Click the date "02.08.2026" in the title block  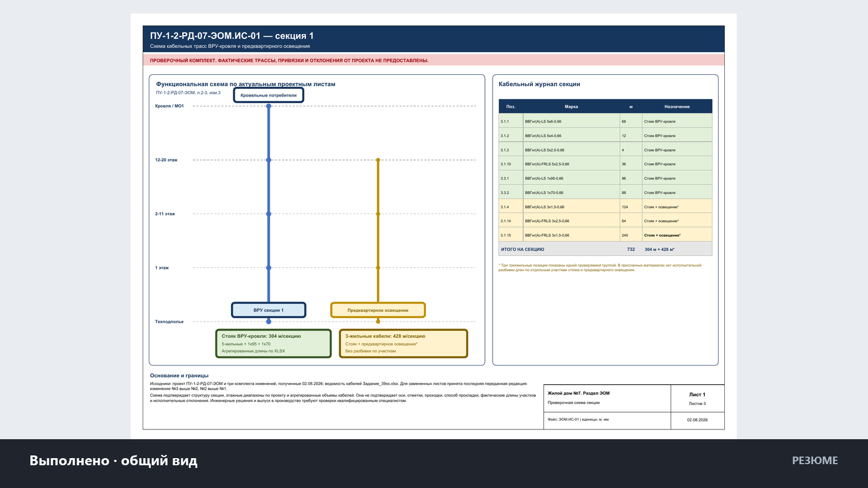pyautogui.click(x=697, y=420)
